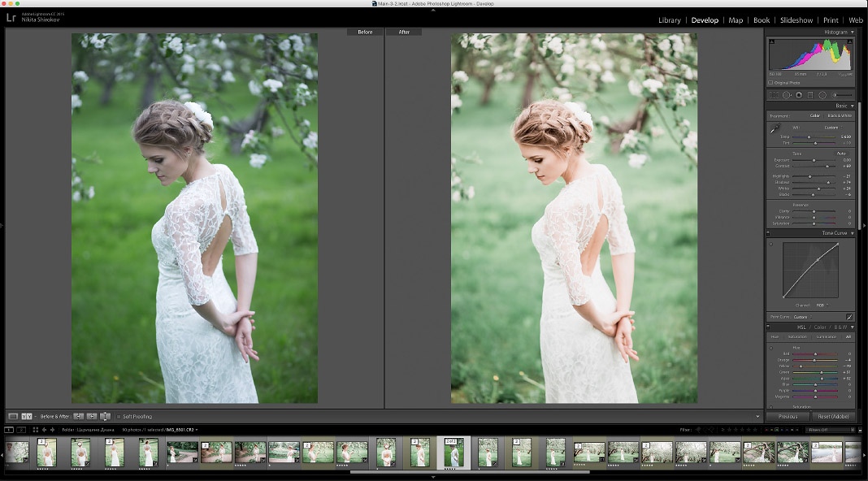Toggle shadow clipping indicator in histogram
The height and width of the screenshot is (481, 868).
tap(771, 41)
